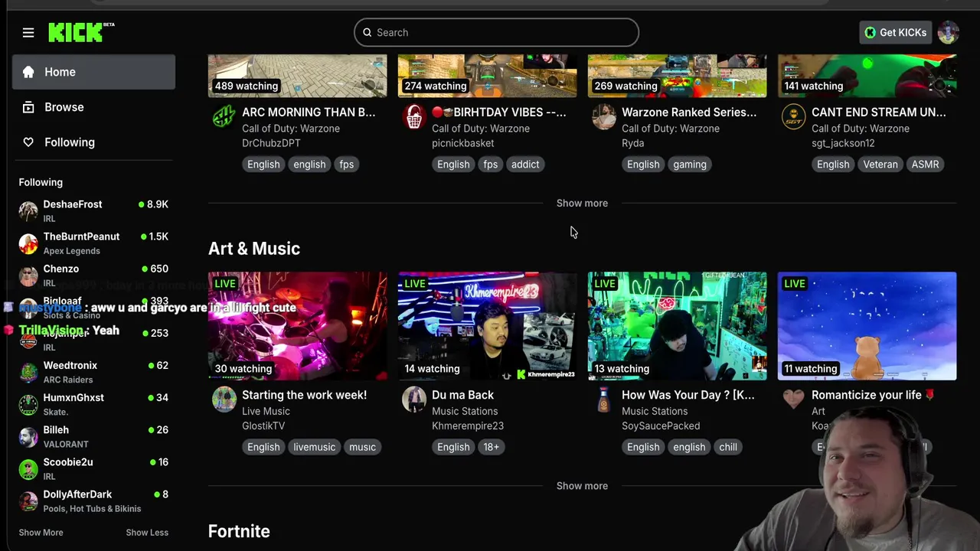
Task: Open How Was Your Day stream thumbnail
Action: (x=678, y=326)
